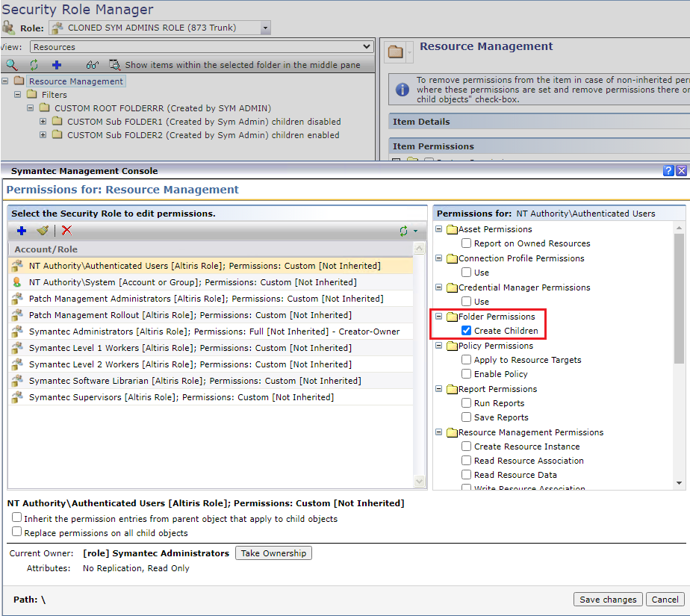
Task: Click the red X delete role icon
Action: click(66, 231)
